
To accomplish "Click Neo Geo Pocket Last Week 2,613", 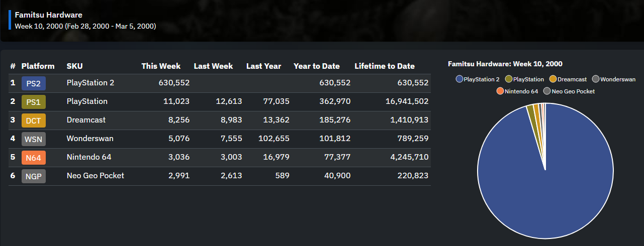I will click(231, 176).
